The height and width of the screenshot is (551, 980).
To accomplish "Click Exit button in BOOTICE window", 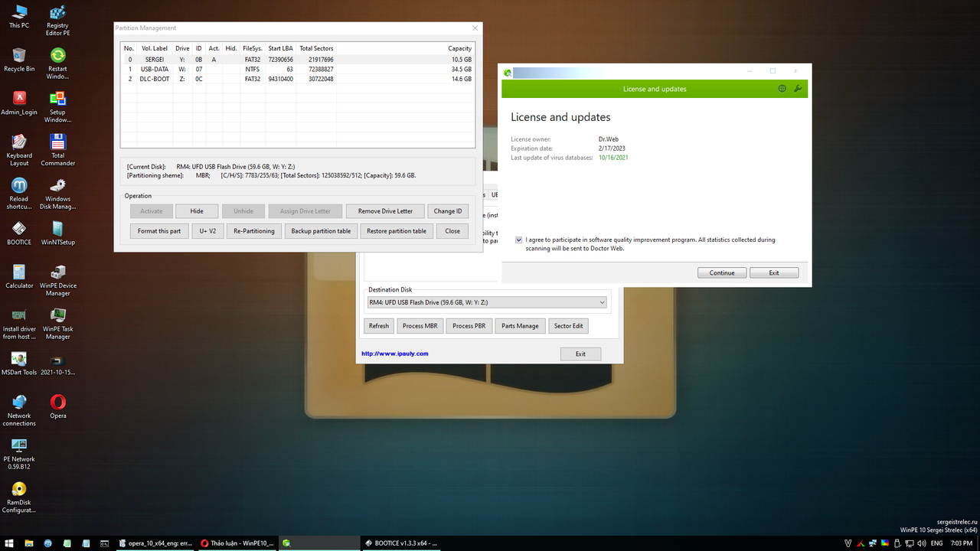I will [580, 354].
